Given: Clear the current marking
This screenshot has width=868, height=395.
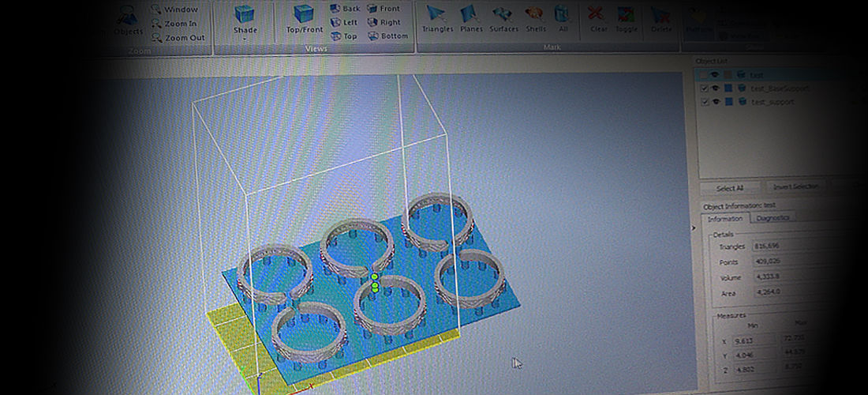Looking at the screenshot, I should pyautogui.click(x=599, y=18).
